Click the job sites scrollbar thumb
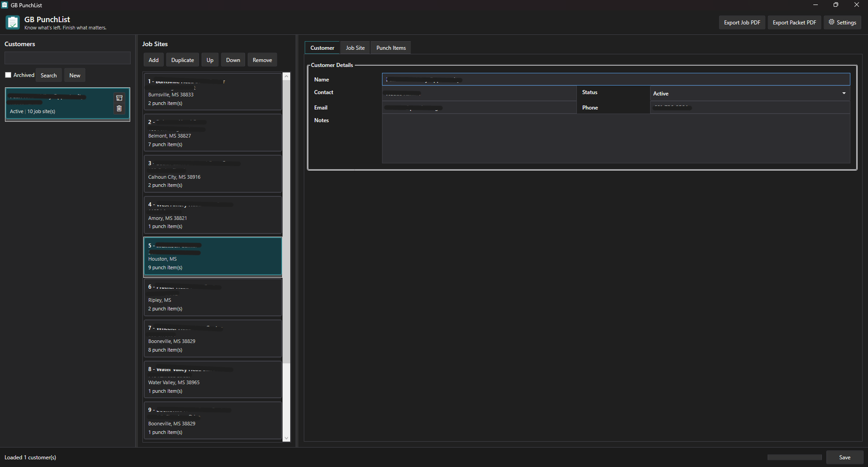The image size is (868, 467). coord(286,222)
